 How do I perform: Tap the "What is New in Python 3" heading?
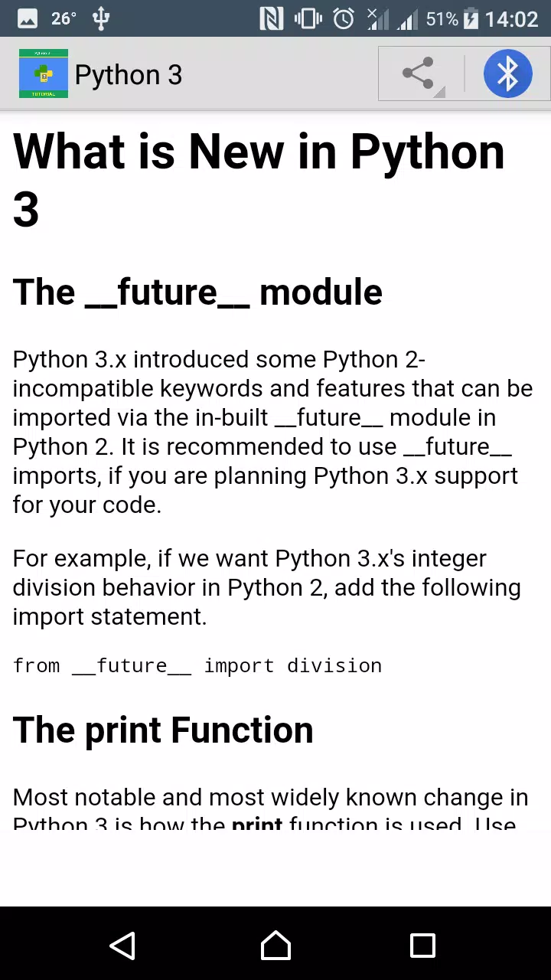pos(259,180)
